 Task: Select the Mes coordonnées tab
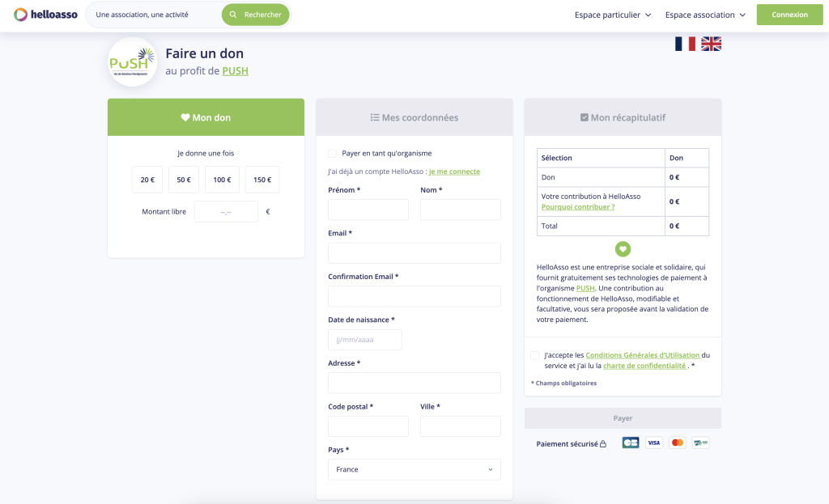click(414, 117)
